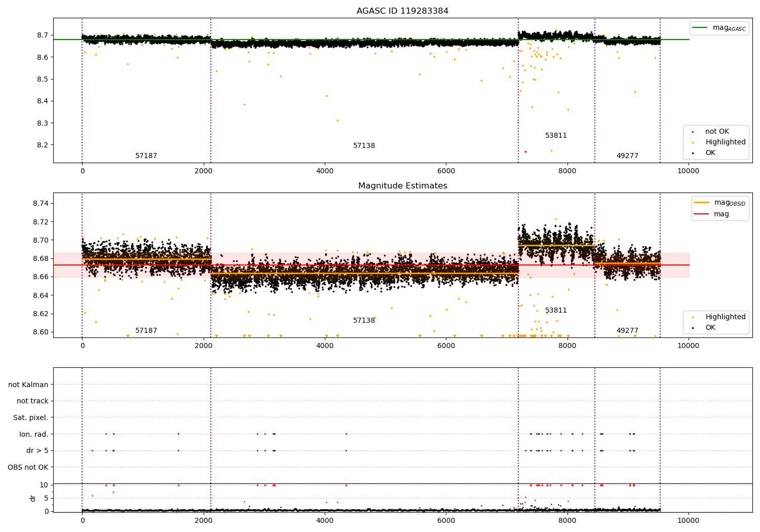Click y-axis tick 8.3 in top plot
The height and width of the screenshot is (532, 760).
click(x=43, y=123)
